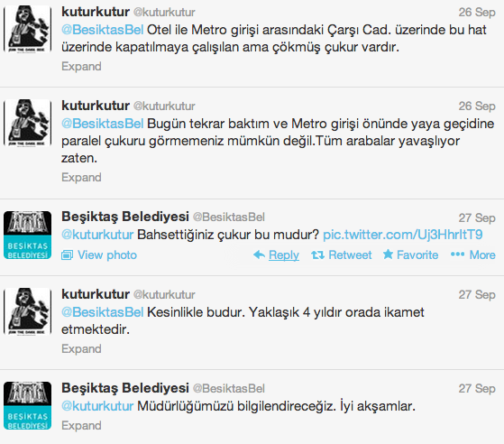Viewport: 504px width, 444px height.
Task: Click Beşiktaş Belediyesi name on last tweet
Action: pos(125,388)
